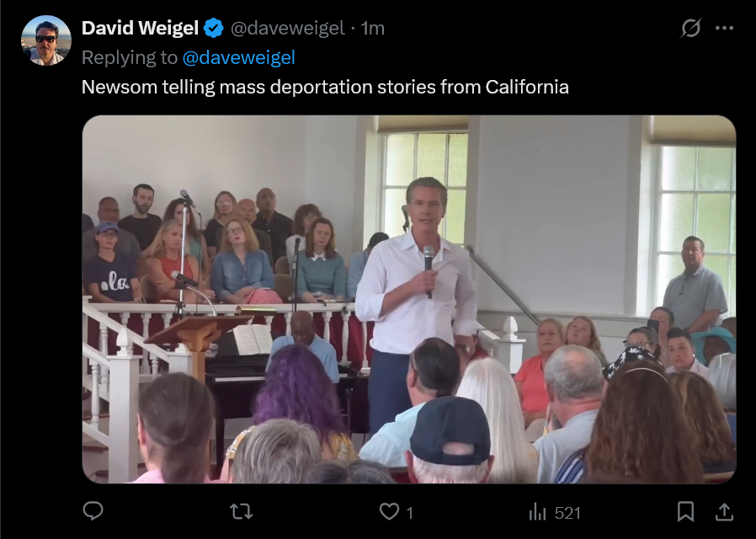The height and width of the screenshot is (539, 756).
Task: Click the share upload arrow icon
Action: tap(724, 511)
